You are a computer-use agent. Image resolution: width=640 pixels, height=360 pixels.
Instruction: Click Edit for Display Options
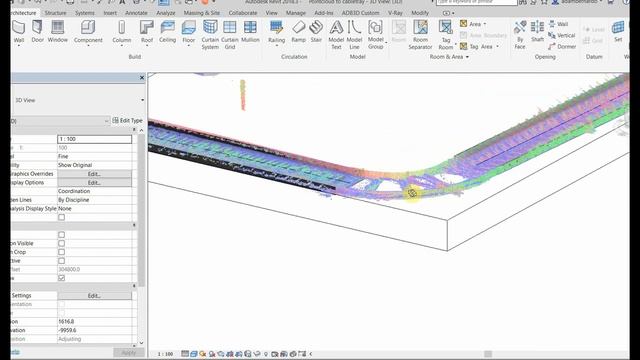point(94,182)
